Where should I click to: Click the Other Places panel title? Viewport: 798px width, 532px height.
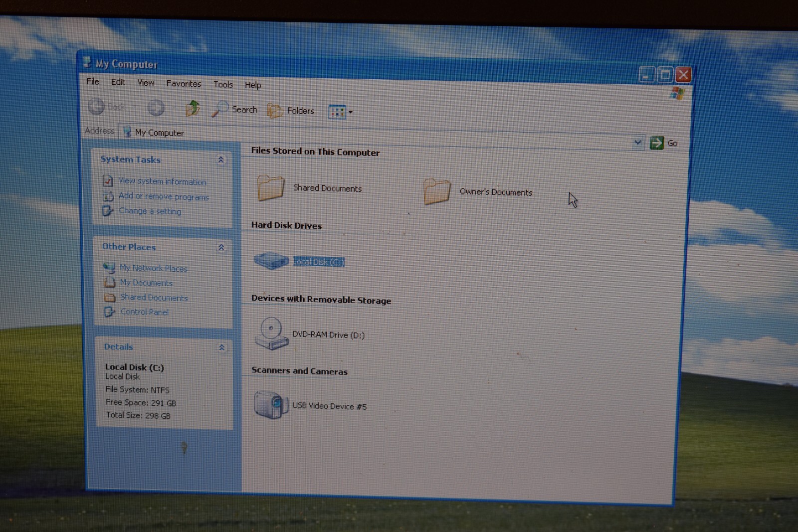pos(129,247)
